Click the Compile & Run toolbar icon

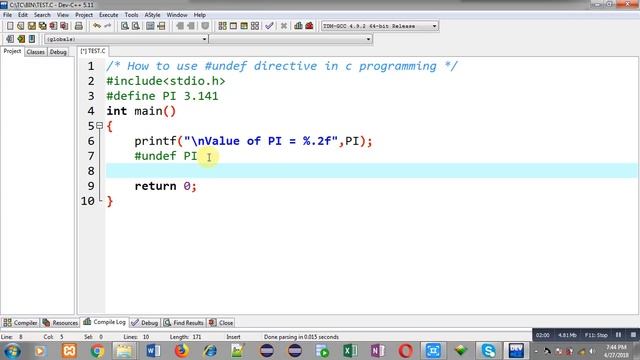pos(244,26)
